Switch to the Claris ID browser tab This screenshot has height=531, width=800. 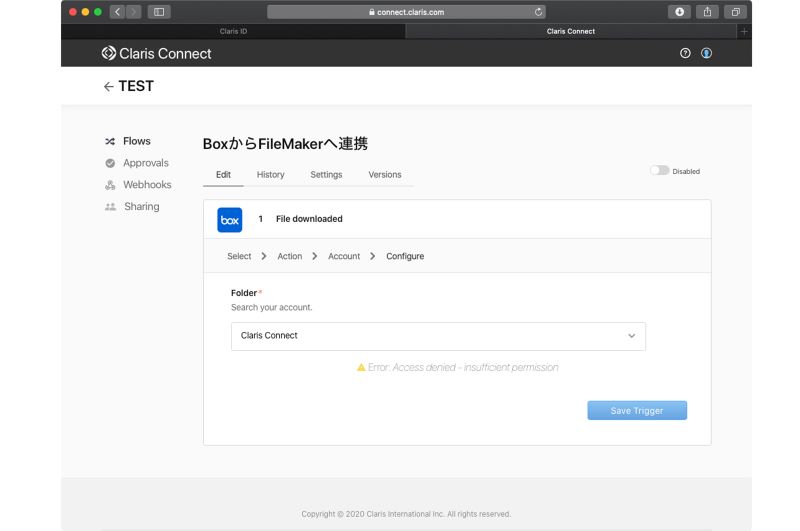(x=233, y=32)
